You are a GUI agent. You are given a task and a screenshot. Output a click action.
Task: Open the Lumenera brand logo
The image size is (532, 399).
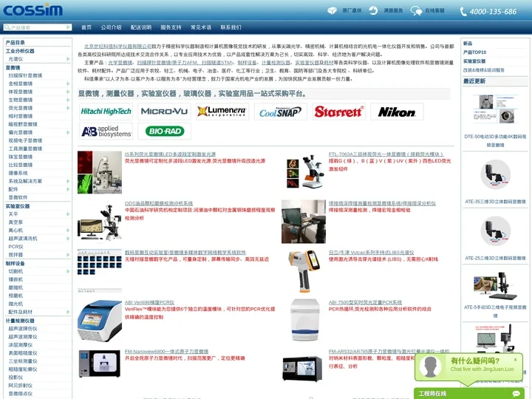click(222, 112)
